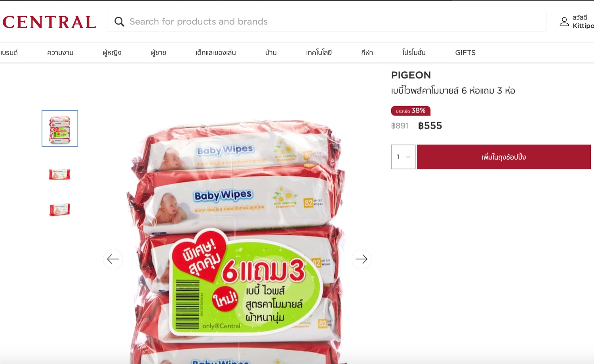This screenshot has width=594, height=364.
Task: Select first stacked wipes thumbnail
Action: pos(60,128)
